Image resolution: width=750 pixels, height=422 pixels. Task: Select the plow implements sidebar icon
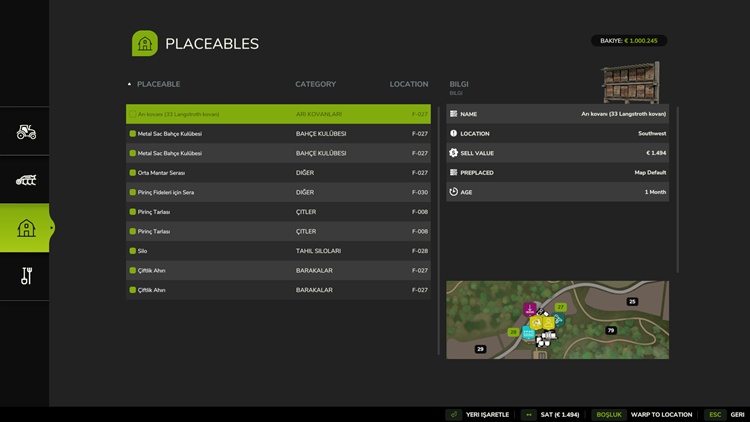click(x=26, y=180)
